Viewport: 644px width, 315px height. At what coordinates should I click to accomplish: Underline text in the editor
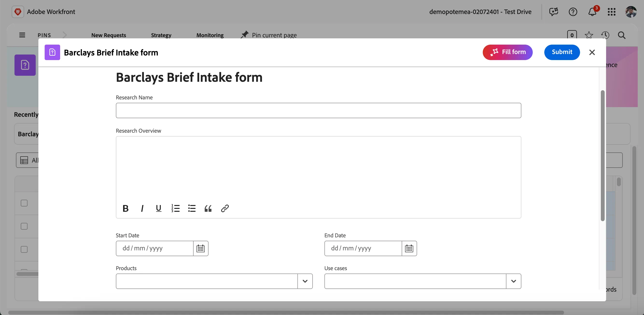(159, 208)
